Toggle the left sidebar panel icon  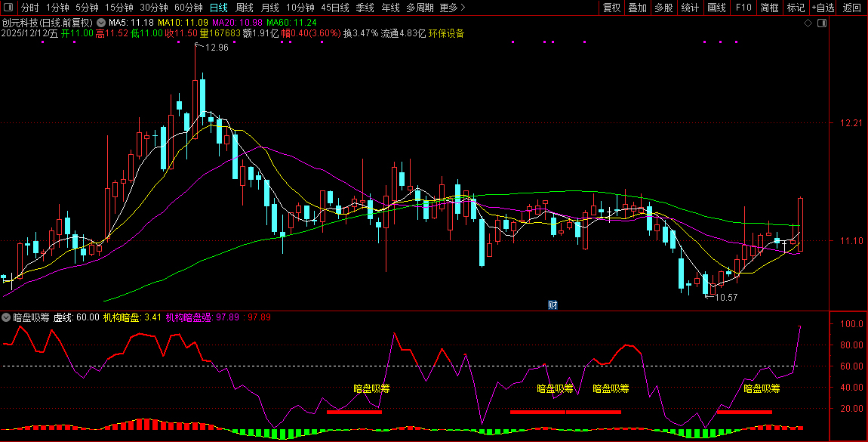[x=8, y=8]
